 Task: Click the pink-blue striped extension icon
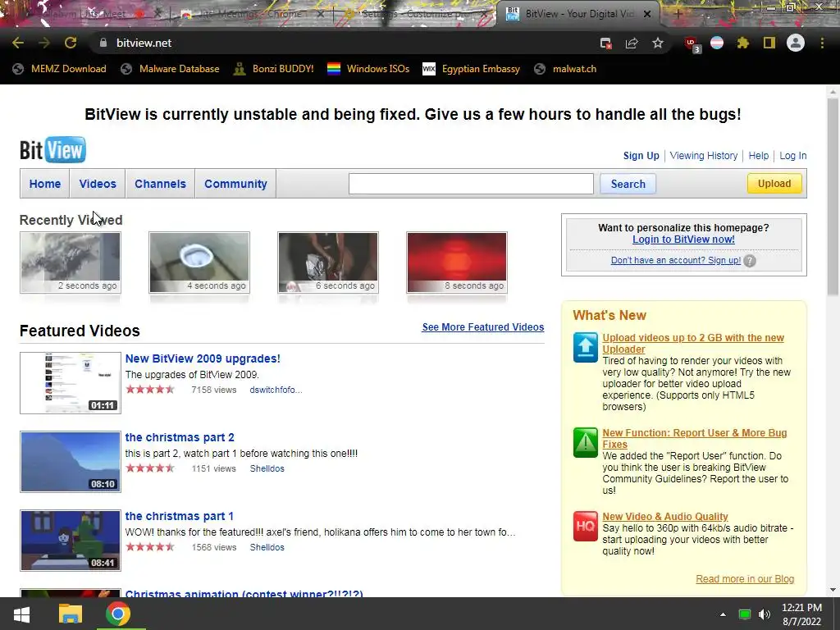(717, 43)
